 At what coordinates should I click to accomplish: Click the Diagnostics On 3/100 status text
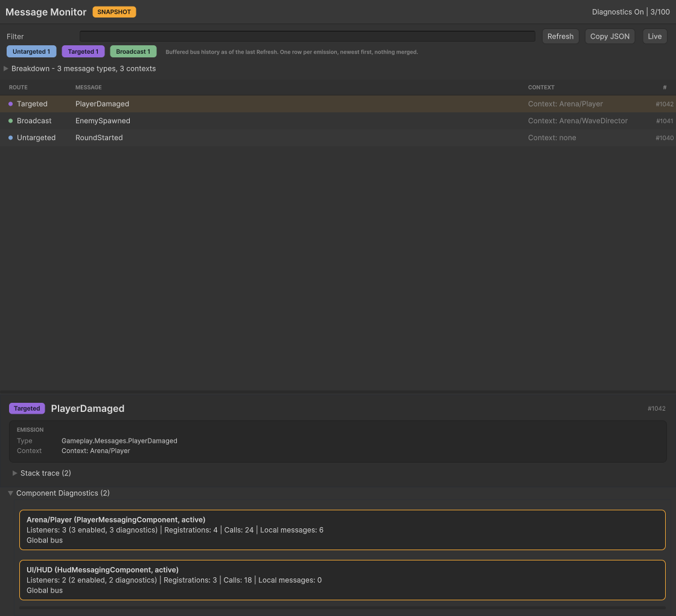631,11
